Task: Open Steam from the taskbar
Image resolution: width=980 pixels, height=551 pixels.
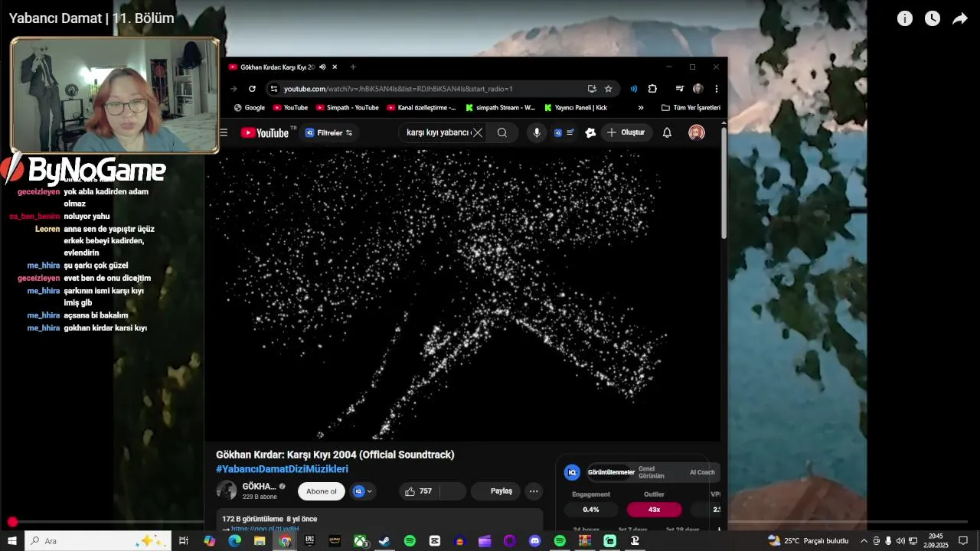Action: [x=384, y=541]
